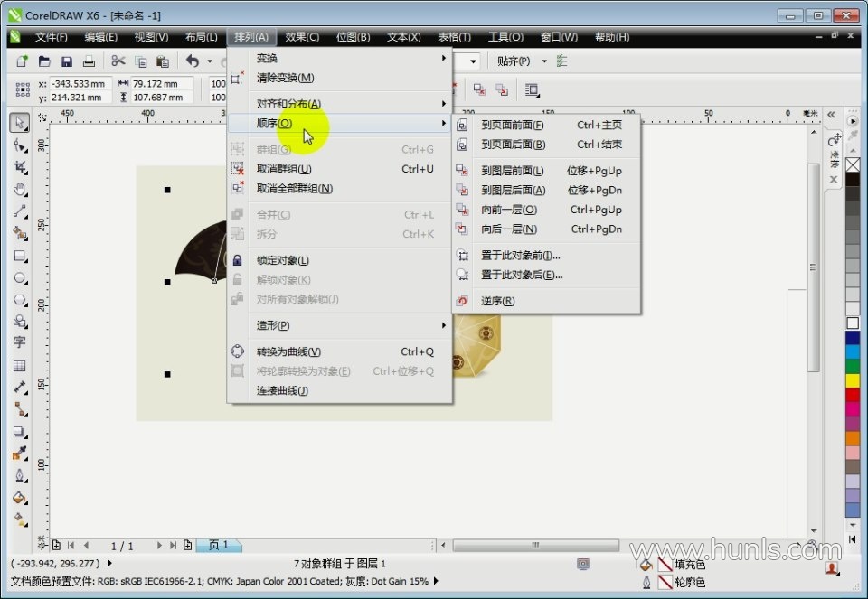This screenshot has height=599, width=868.
Task: Choose 到页面前面(F) from the order submenu
Action: pos(512,126)
